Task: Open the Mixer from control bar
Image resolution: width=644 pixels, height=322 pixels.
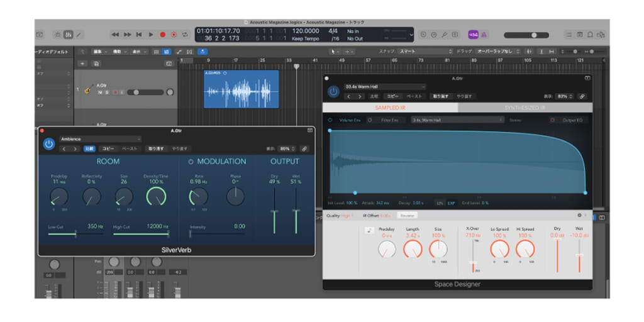Action: (x=68, y=35)
